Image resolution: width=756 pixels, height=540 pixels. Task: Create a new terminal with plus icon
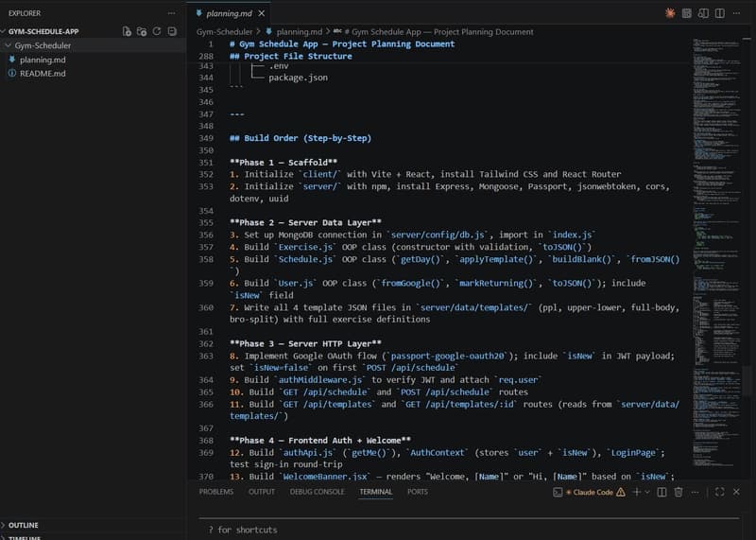pos(636,492)
